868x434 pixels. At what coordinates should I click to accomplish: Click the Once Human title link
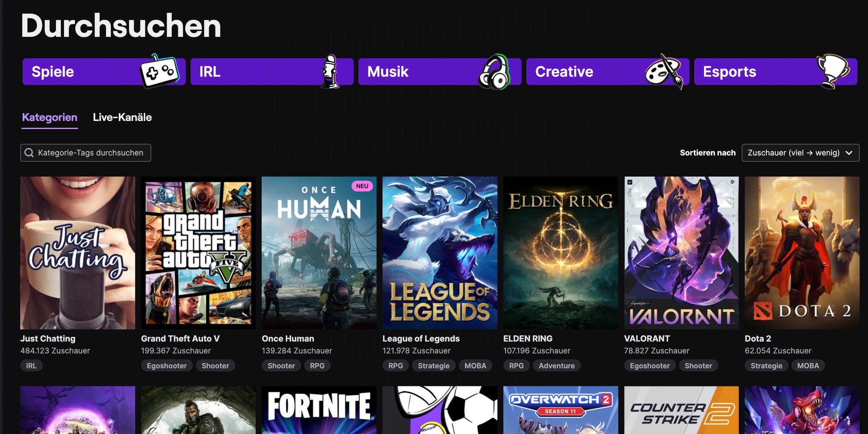tap(288, 339)
